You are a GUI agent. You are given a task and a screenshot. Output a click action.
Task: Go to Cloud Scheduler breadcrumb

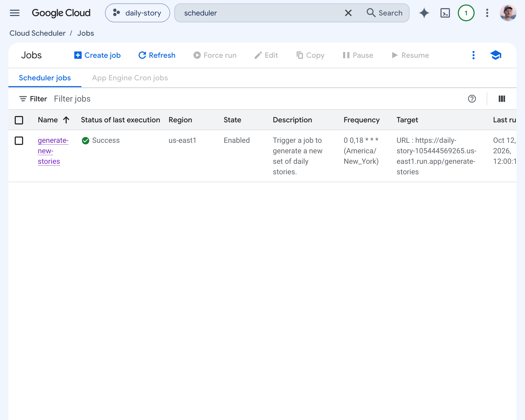pyautogui.click(x=38, y=33)
